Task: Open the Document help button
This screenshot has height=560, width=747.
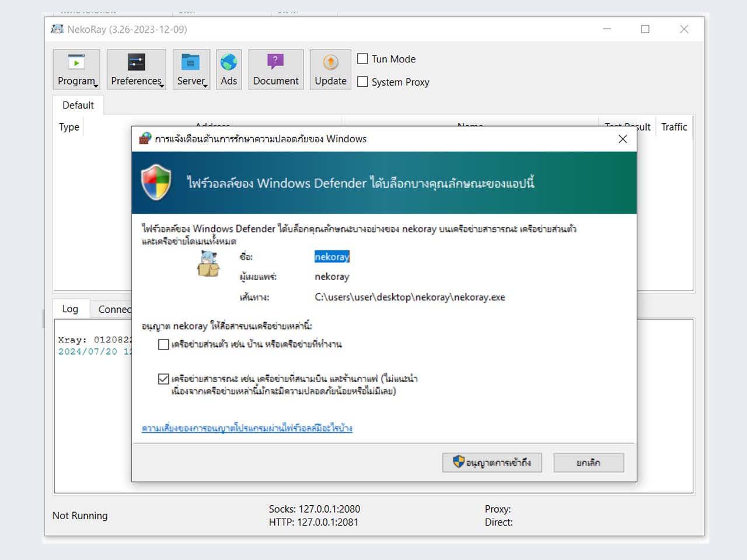Action: [x=276, y=69]
